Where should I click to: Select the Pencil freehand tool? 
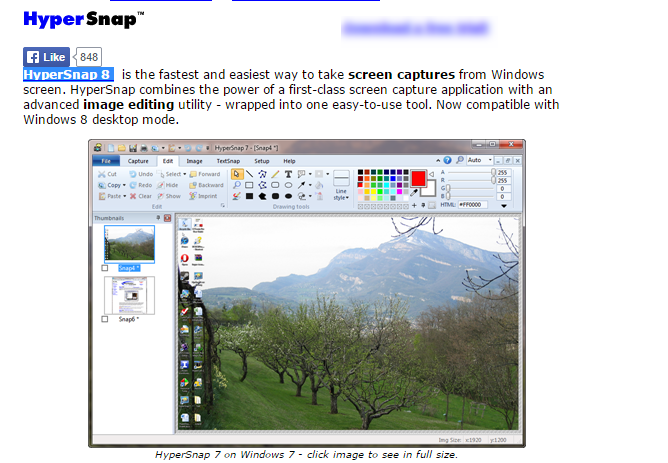point(275,174)
